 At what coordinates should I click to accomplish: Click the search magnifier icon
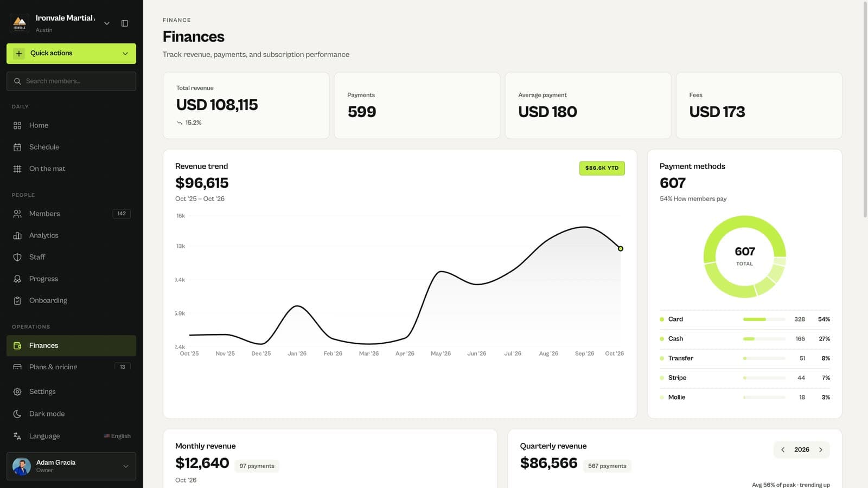point(17,81)
